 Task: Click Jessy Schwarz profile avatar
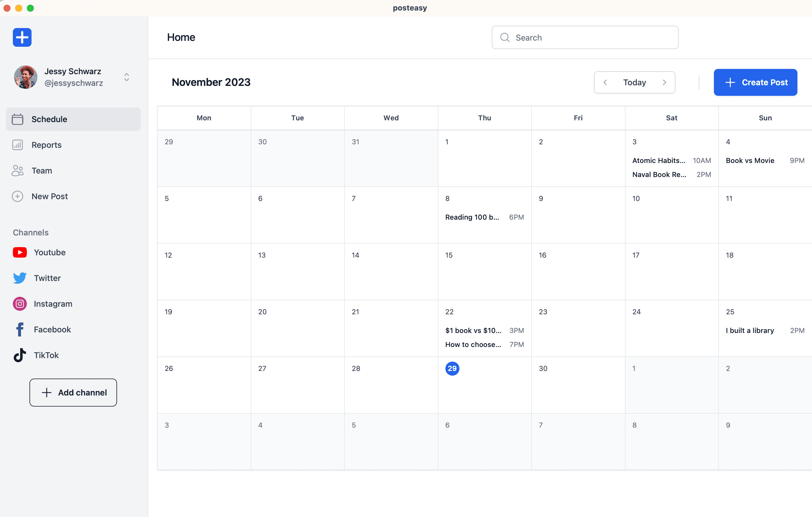[26, 77]
